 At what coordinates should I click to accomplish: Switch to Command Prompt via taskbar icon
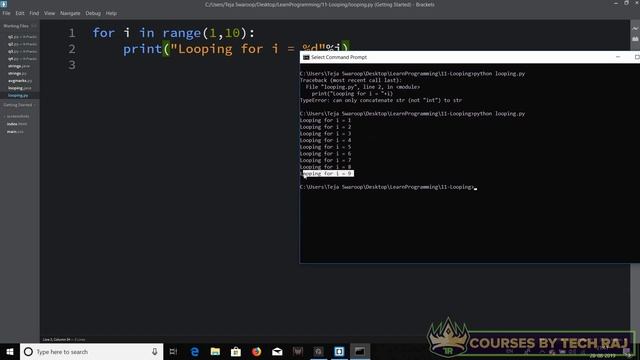click(360, 351)
